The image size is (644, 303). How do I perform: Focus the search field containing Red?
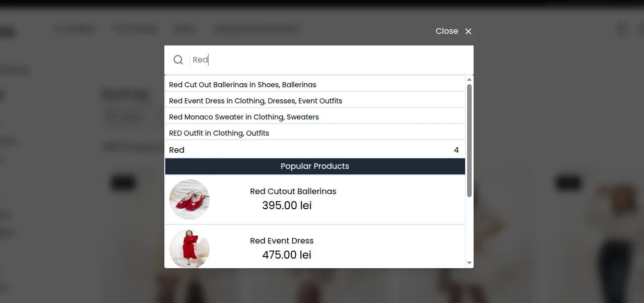click(328, 60)
